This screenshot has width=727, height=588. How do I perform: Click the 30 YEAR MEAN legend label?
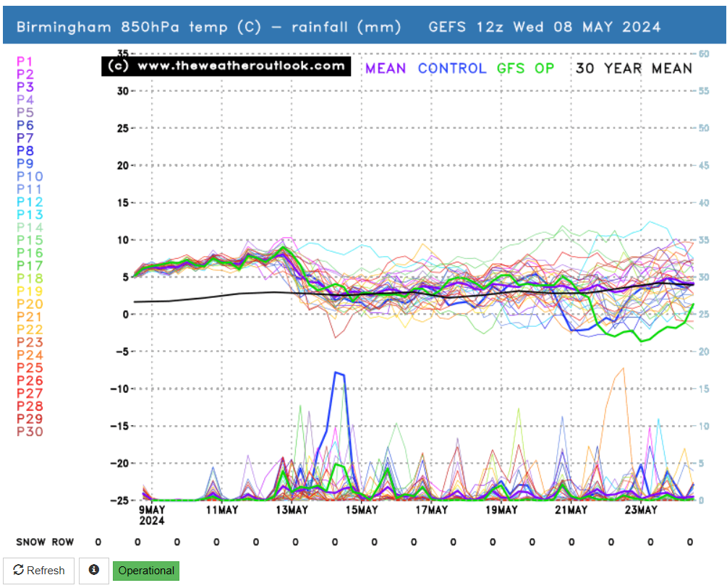tap(634, 69)
